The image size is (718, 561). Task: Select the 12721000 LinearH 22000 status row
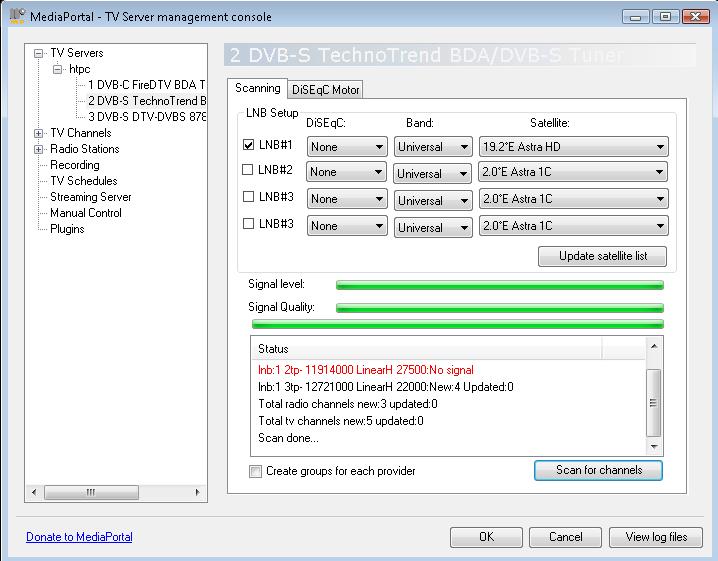[x=386, y=387]
